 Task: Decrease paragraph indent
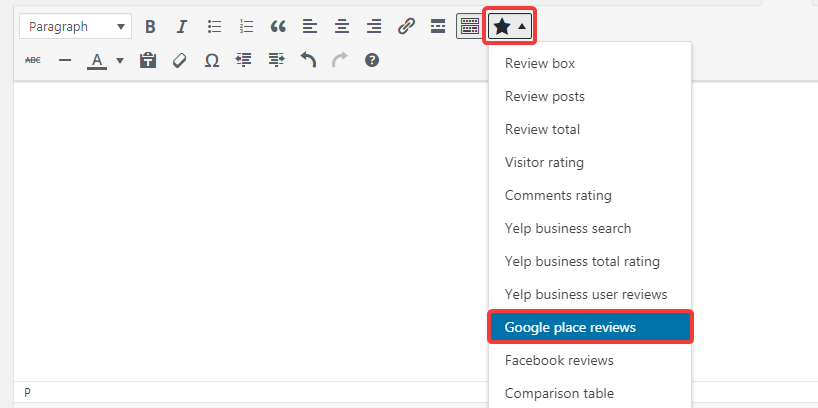pyautogui.click(x=244, y=61)
